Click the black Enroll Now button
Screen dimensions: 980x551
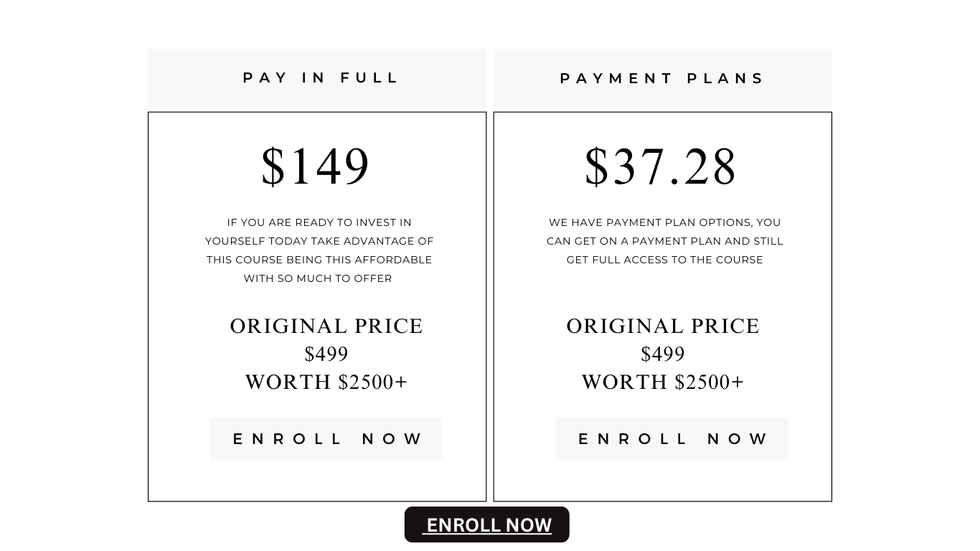pyautogui.click(x=487, y=524)
